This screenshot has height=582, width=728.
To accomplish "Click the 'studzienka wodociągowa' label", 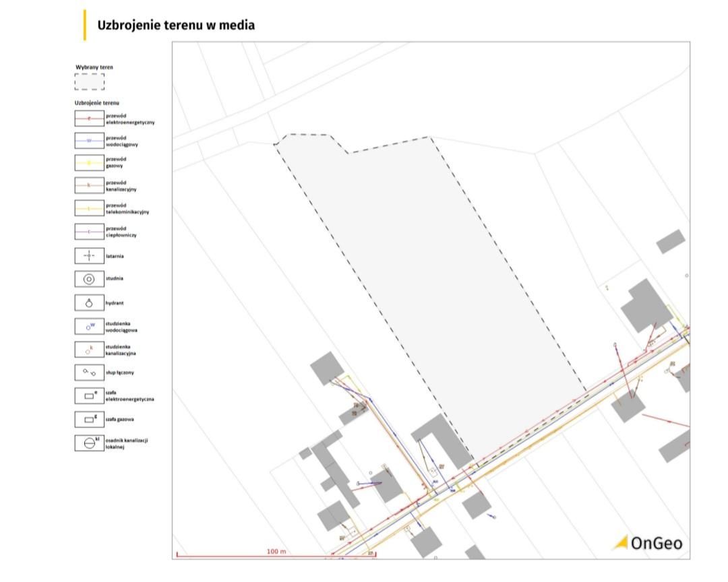I will click(121, 327).
